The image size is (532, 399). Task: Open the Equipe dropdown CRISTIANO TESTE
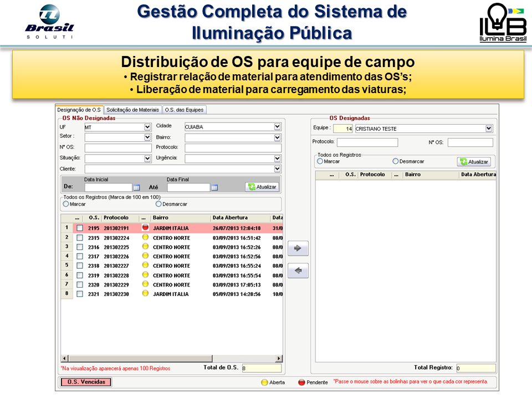(x=489, y=129)
